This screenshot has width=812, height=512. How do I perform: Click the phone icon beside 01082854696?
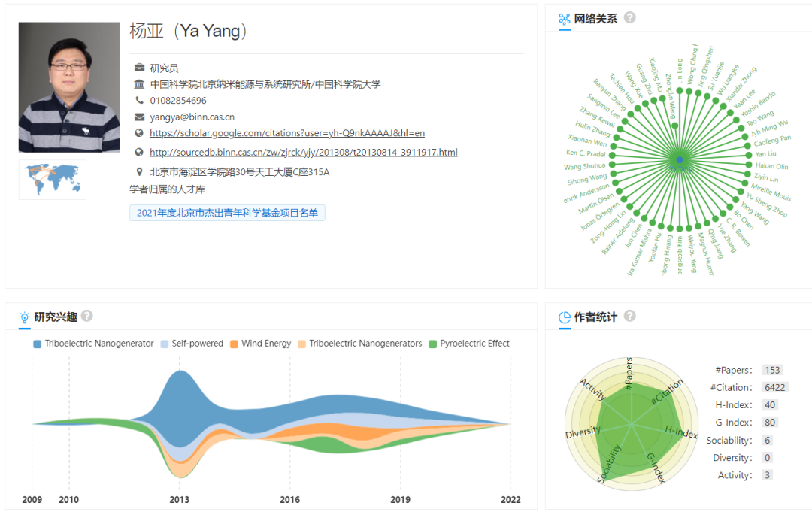139,100
